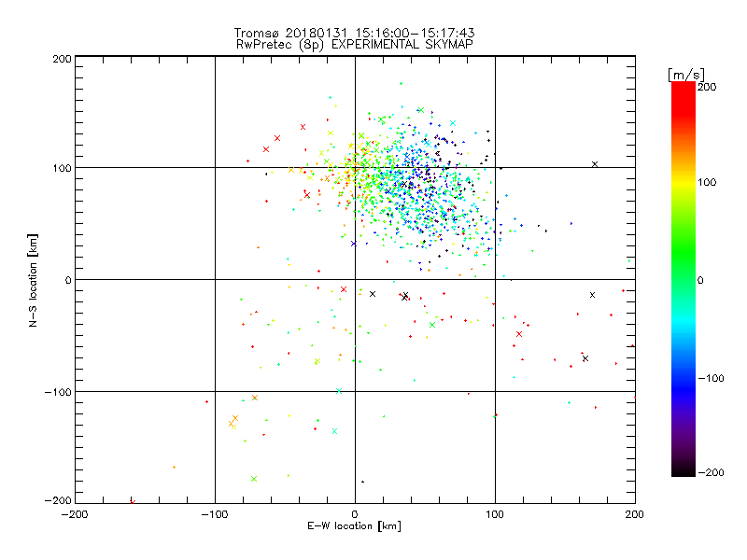Click the y-axis tick label '200' at top

pyautogui.click(x=62, y=59)
